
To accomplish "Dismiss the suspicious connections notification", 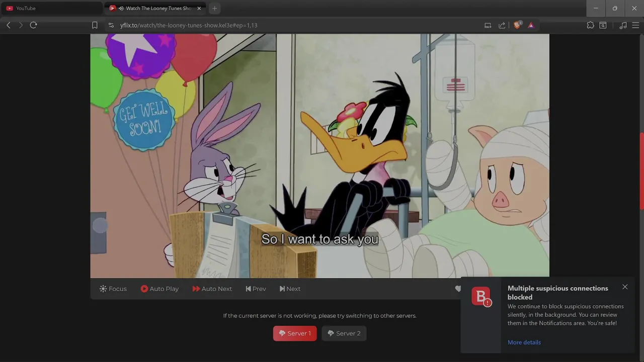I will 625,287.
